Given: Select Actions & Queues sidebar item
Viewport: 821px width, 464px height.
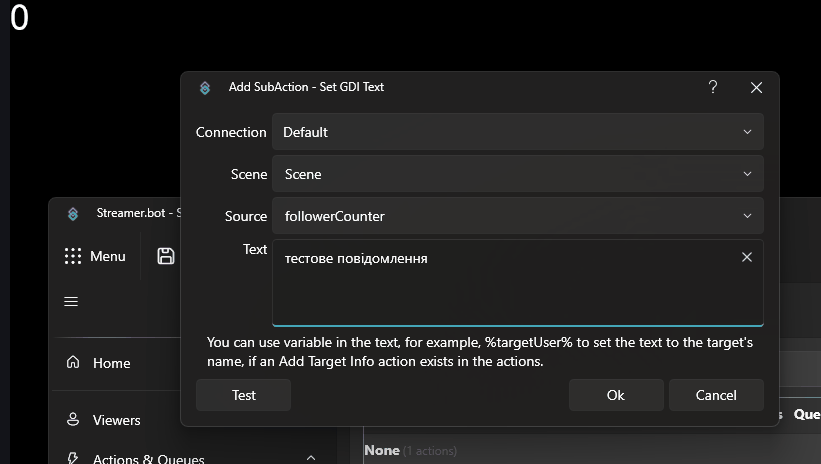Looking at the screenshot, I should pyautogui.click(x=148, y=458).
